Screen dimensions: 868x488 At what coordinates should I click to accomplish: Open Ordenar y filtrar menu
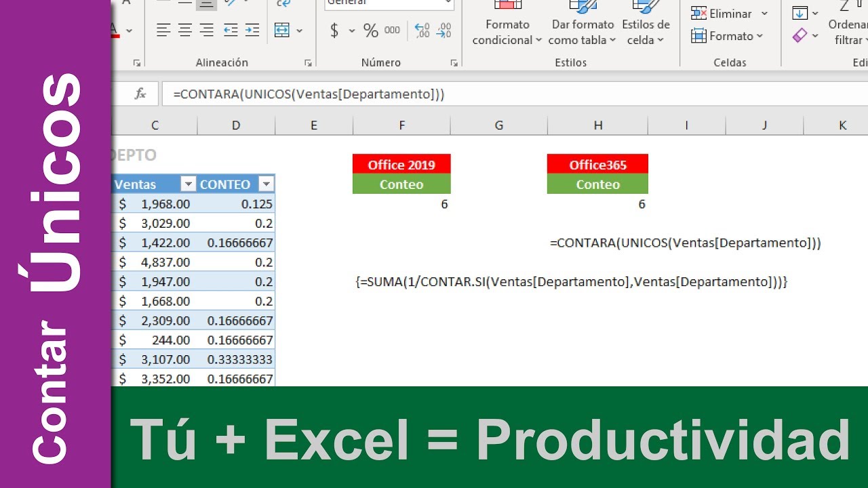[848, 24]
